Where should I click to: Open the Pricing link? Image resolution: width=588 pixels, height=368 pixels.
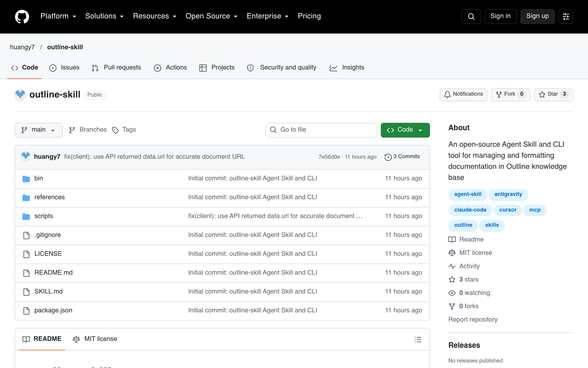click(x=309, y=16)
